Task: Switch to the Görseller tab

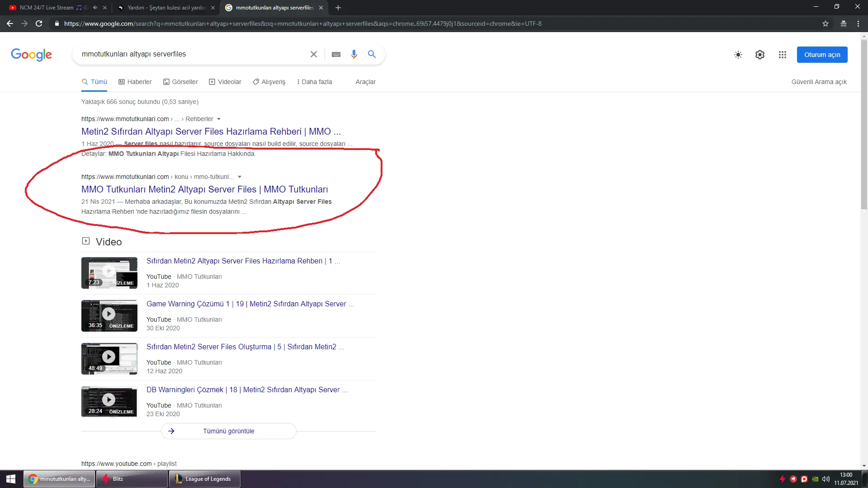Action: tap(180, 82)
